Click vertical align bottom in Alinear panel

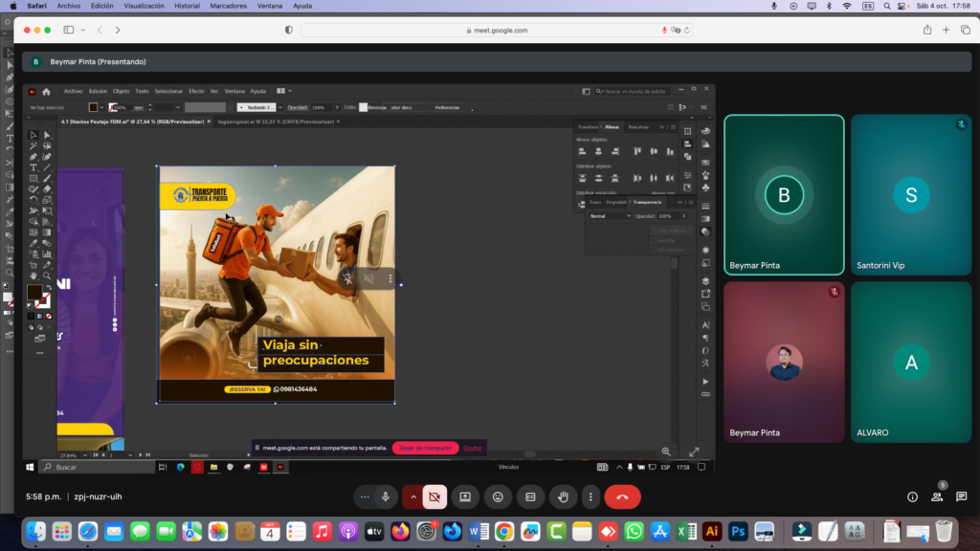[670, 151]
